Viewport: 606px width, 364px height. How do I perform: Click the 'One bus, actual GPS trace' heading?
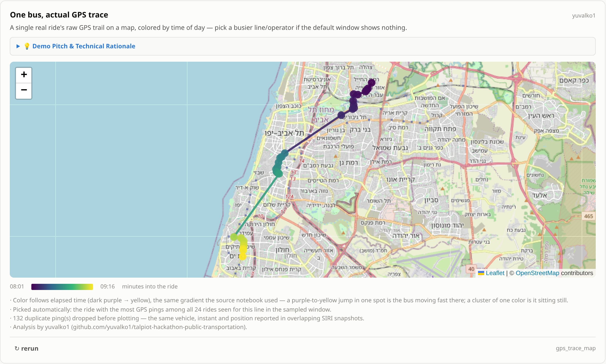59,15
